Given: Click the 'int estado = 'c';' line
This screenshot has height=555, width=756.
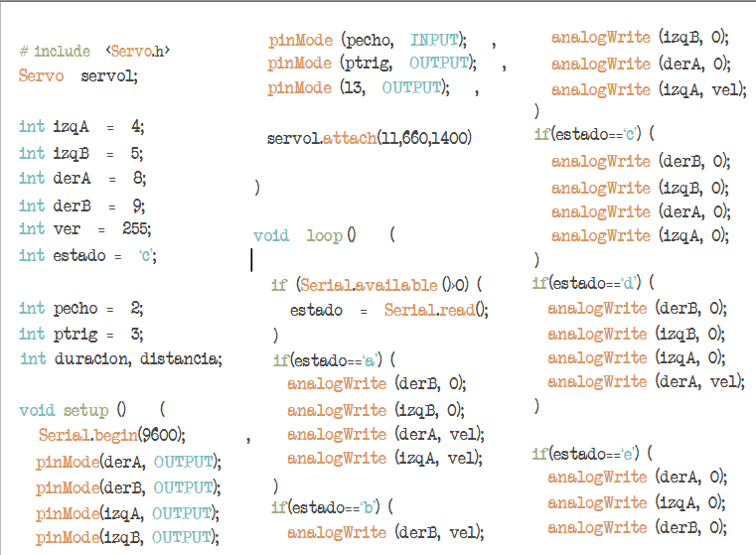Looking at the screenshot, I should coord(87,255).
